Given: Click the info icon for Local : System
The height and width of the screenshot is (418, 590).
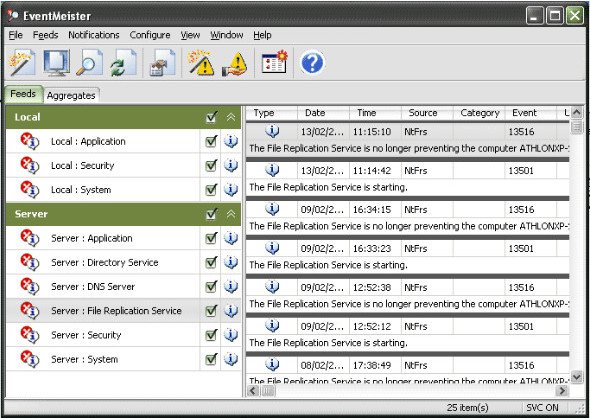Looking at the screenshot, I should [231, 189].
